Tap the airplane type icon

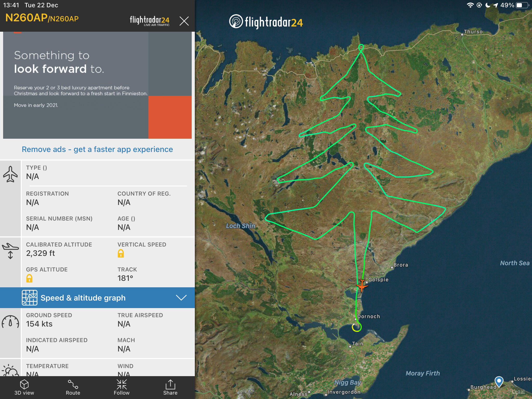[x=10, y=174]
